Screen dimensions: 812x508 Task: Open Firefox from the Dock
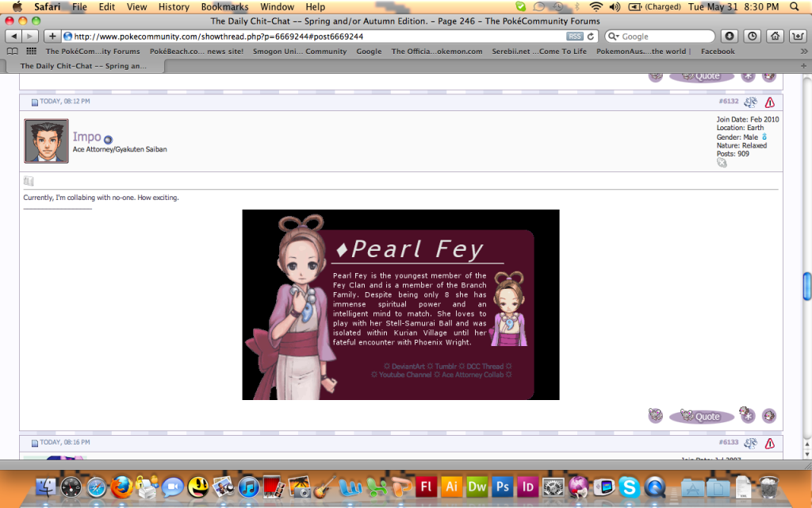click(121, 487)
